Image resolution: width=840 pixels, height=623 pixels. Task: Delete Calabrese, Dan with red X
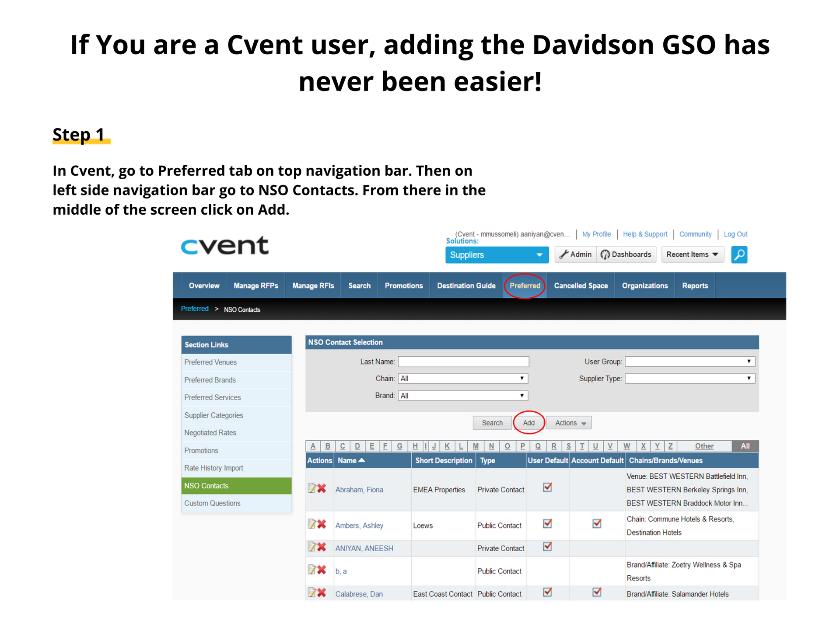coord(322,592)
